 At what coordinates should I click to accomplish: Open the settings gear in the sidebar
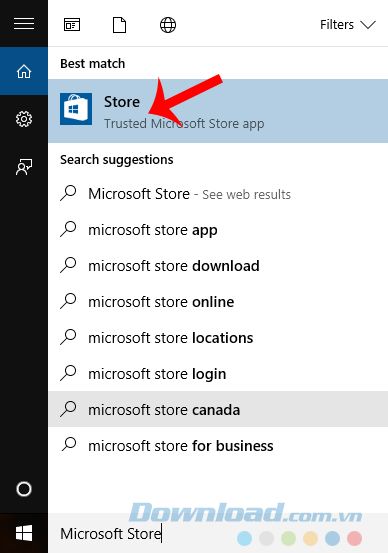24,119
